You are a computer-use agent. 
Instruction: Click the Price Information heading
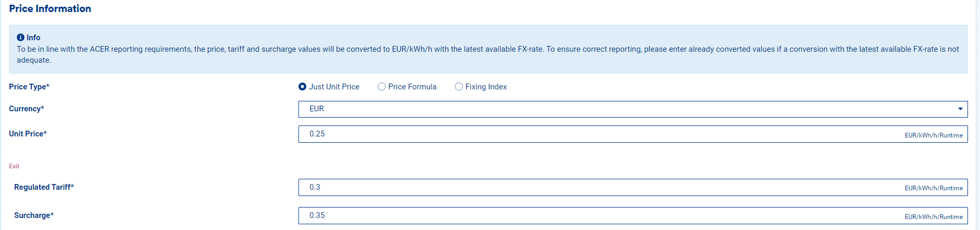point(50,9)
